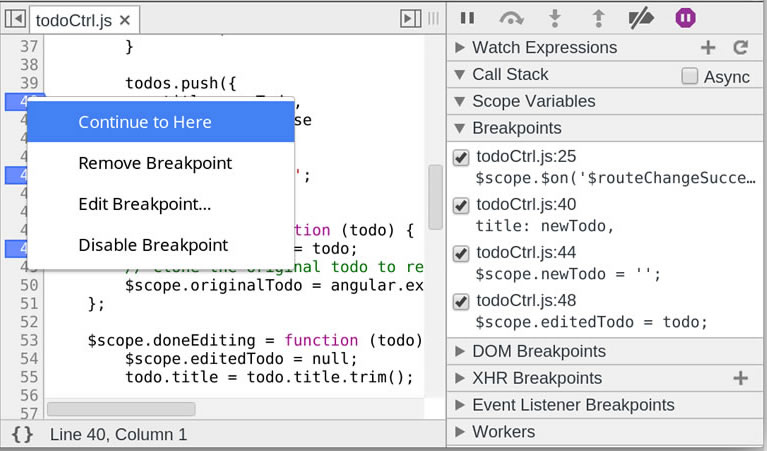This screenshot has height=451, width=767.
Task: Add a new watch expression
Action: point(708,47)
